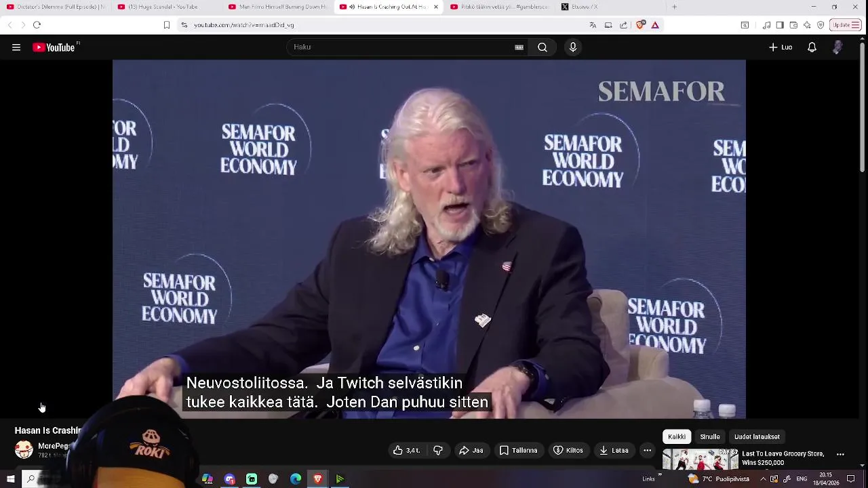This screenshot has width=868, height=488.
Task: Reload the page with browser refresh button
Action: coord(37,25)
